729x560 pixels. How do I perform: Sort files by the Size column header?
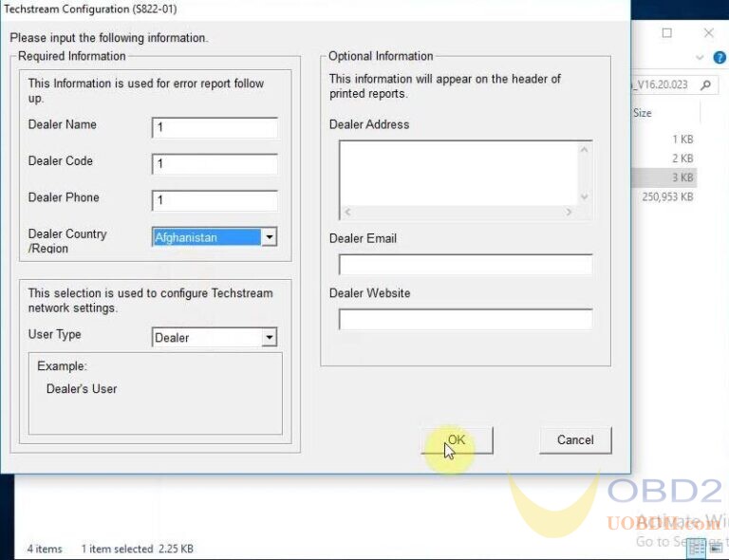643,113
